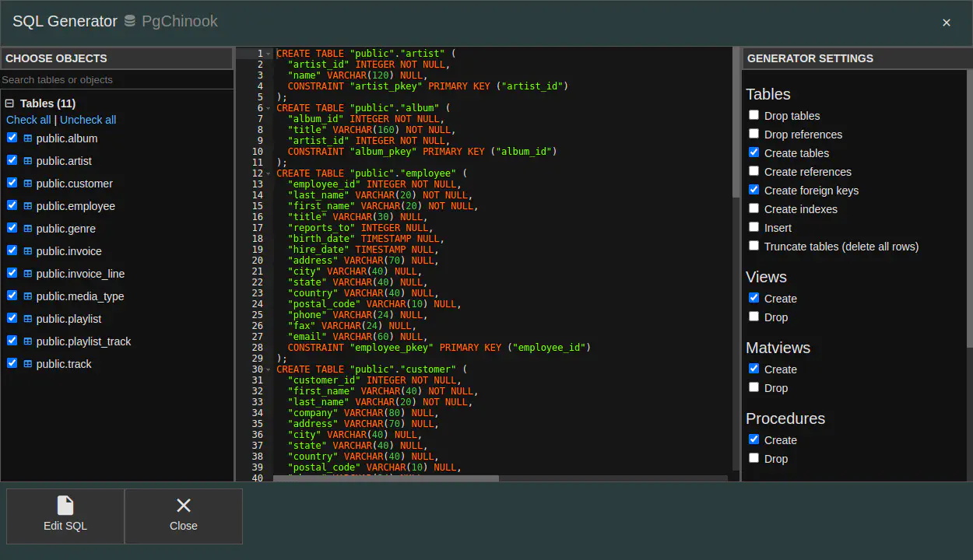Focus the Search tables or objects field

(117, 80)
